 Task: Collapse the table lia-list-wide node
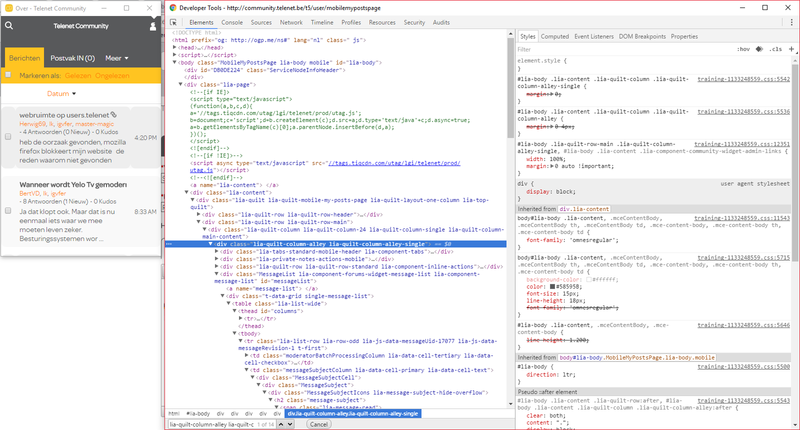point(229,303)
